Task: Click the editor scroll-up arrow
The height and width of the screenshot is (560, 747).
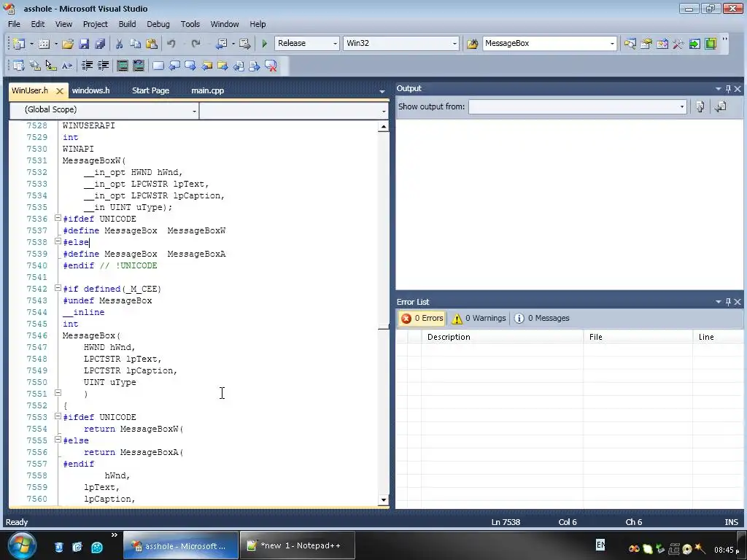Action: (384, 127)
